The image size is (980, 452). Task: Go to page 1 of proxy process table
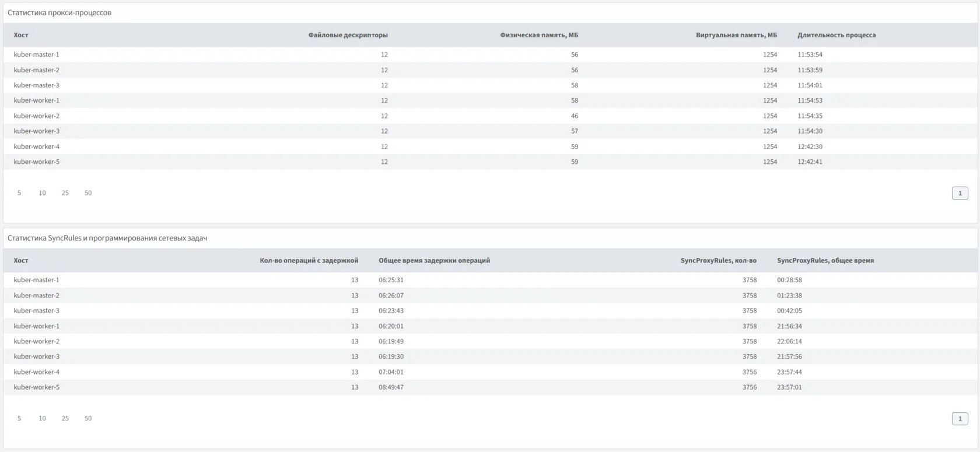point(960,193)
